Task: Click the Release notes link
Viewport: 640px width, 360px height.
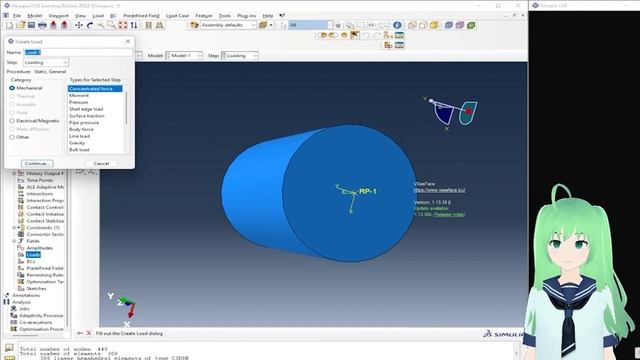Action: pyautogui.click(x=449, y=214)
